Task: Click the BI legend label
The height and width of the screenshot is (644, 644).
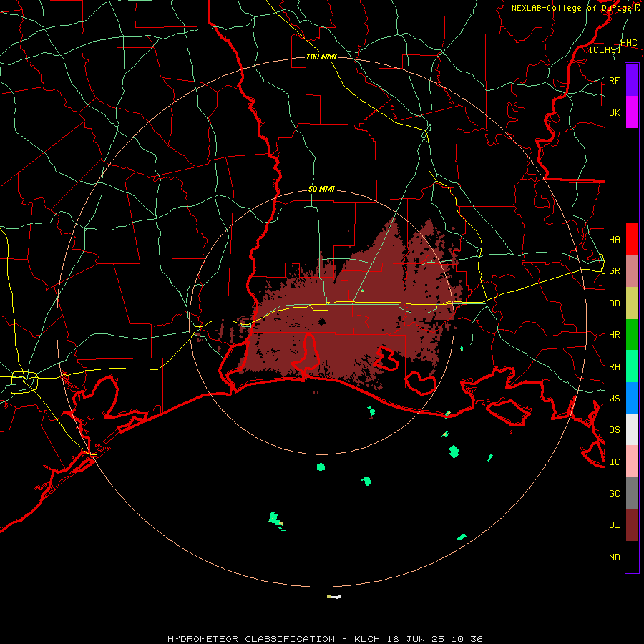Action: (614, 525)
